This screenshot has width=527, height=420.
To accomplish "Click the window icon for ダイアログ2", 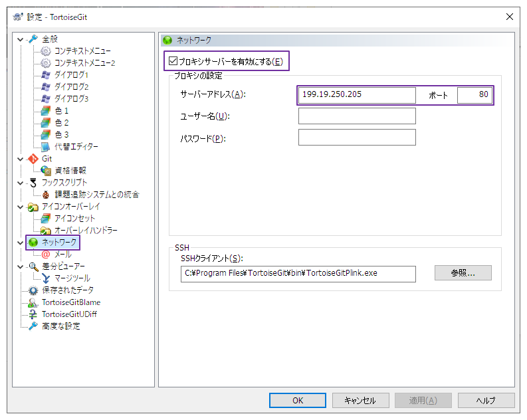I will click(x=46, y=87).
